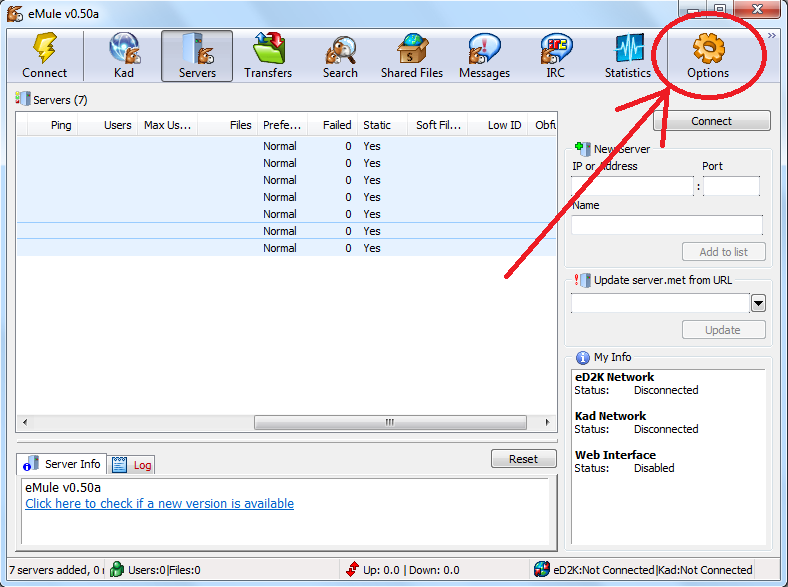Open the IRC chat panel
788x587 pixels.
[x=555, y=55]
